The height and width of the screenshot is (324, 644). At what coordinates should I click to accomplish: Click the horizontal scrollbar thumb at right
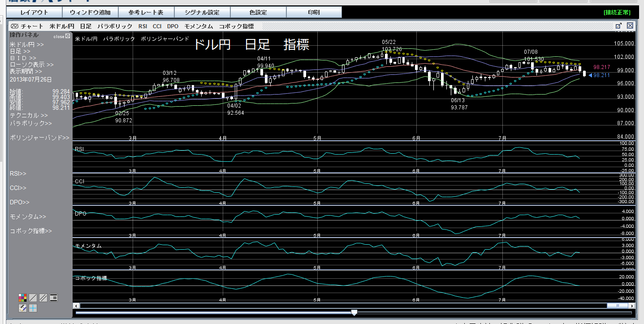tap(618, 306)
